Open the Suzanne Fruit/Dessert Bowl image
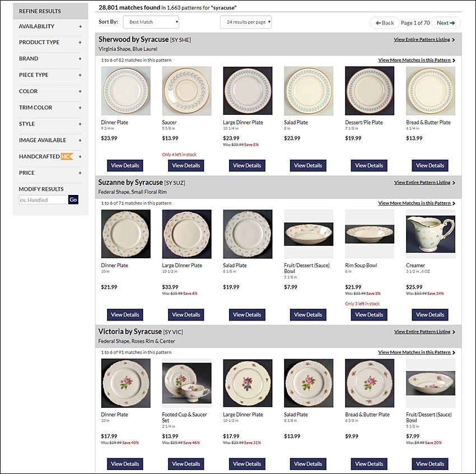The height and width of the screenshot is (474, 476). pos(309,234)
